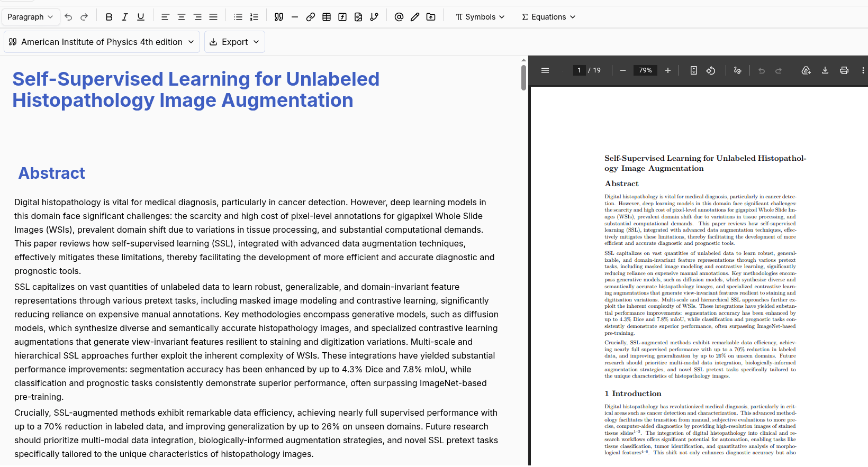Open the Equations menu
Screen dimensions: 868x467
tap(548, 17)
